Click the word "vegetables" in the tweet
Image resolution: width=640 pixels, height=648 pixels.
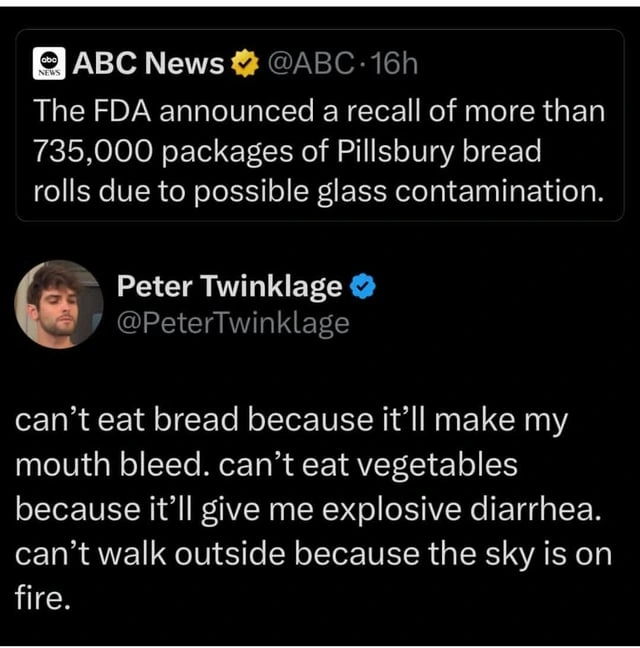click(437, 465)
